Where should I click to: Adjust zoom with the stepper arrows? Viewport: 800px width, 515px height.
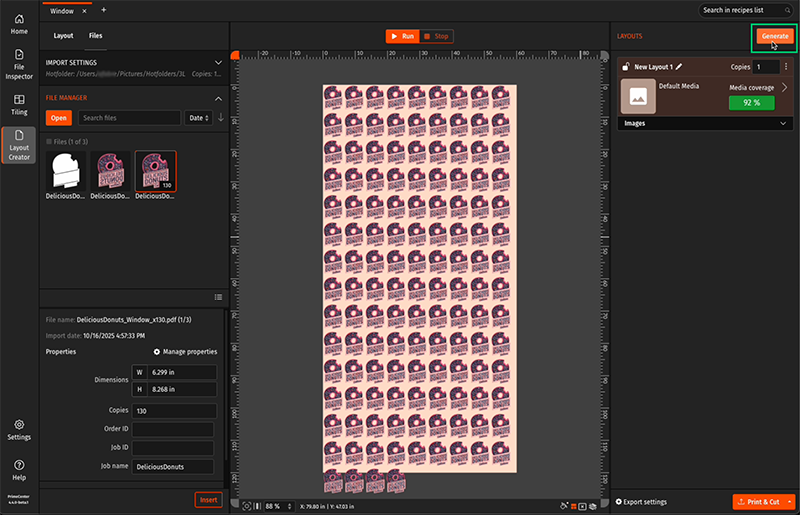coord(290,506)
